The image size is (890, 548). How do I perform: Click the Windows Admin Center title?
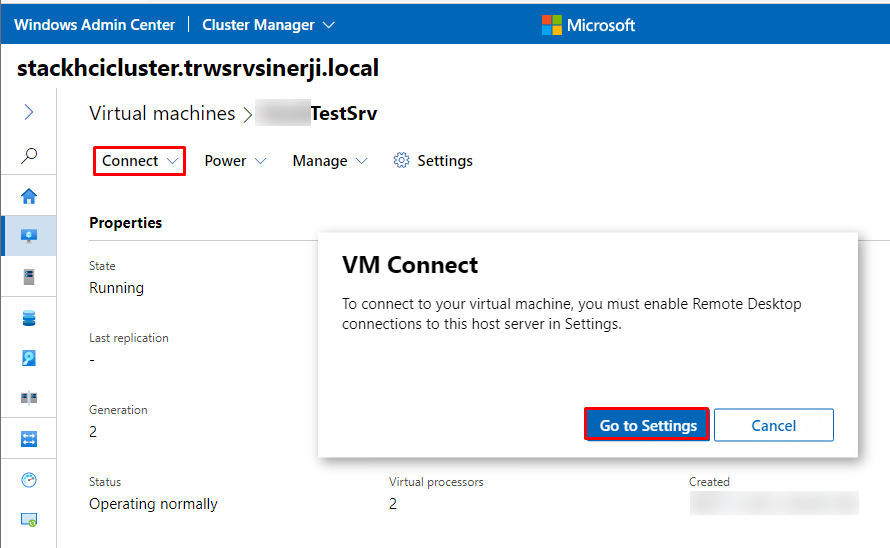coord(94,25)
